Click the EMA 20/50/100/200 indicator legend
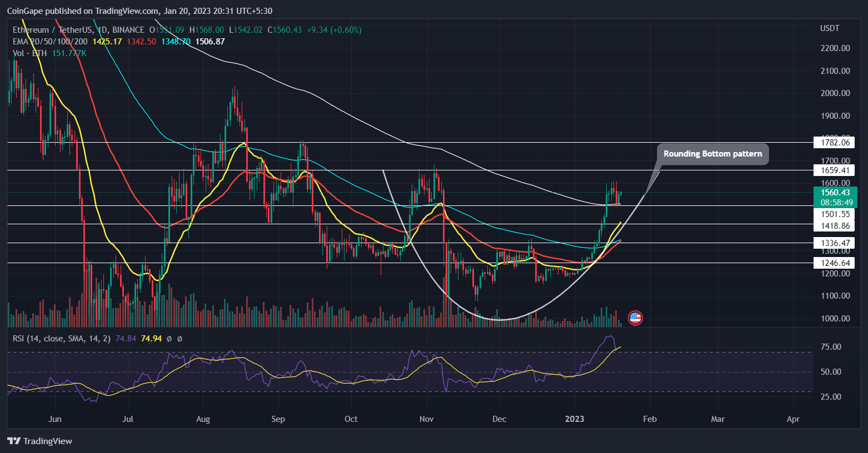The height and width of the screenshot is (453, 868). pos(50,42)
